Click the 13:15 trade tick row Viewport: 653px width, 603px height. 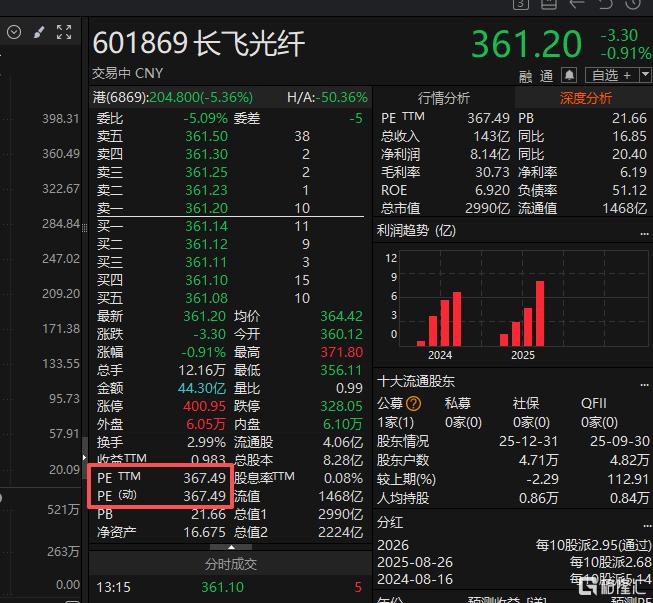coord(231,587)
